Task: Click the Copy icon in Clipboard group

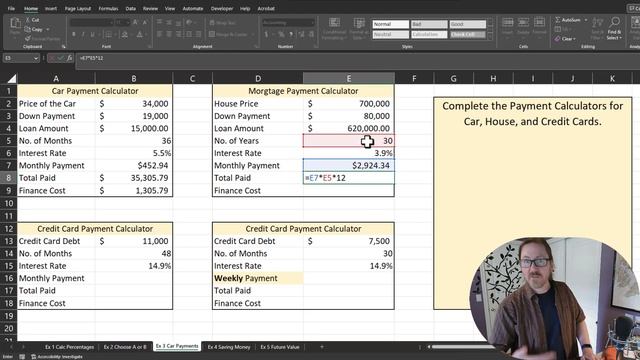Action: point(27,29)
